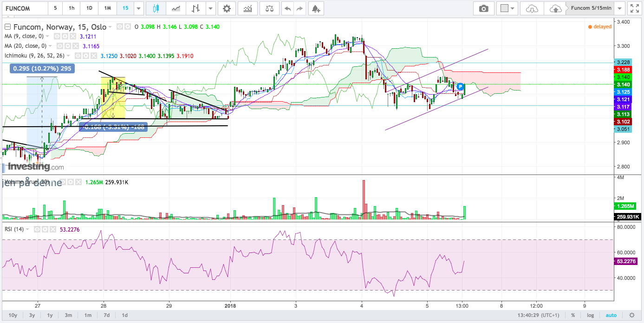
Task: Select the candlestick chart style
Action: pyautogui.click(x=156, y=8)
